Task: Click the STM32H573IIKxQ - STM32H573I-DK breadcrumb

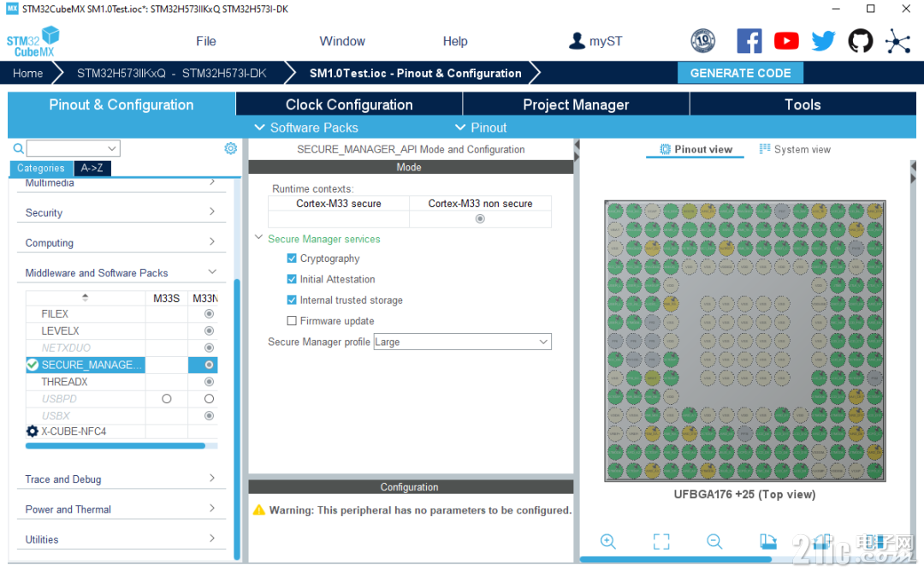Action: click(x=171, y=73)
